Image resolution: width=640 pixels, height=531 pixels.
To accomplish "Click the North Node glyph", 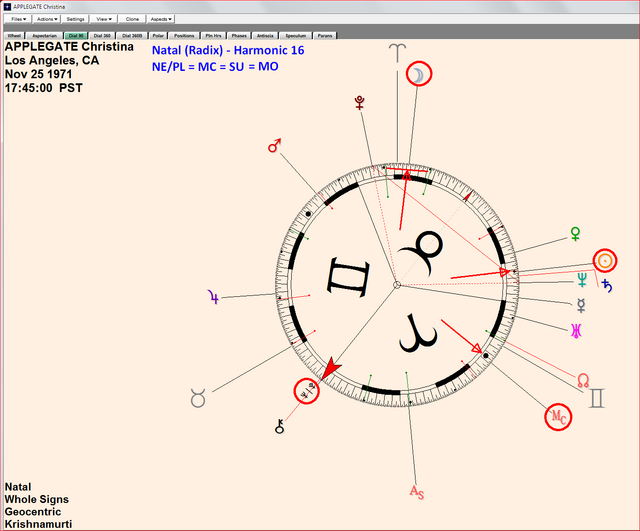I will 583,381.
